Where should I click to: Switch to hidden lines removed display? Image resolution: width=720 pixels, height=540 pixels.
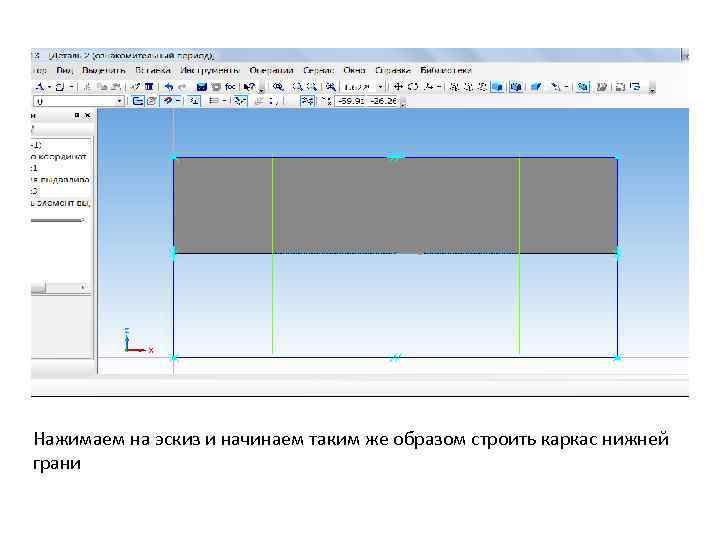click(x=468, y=86)
